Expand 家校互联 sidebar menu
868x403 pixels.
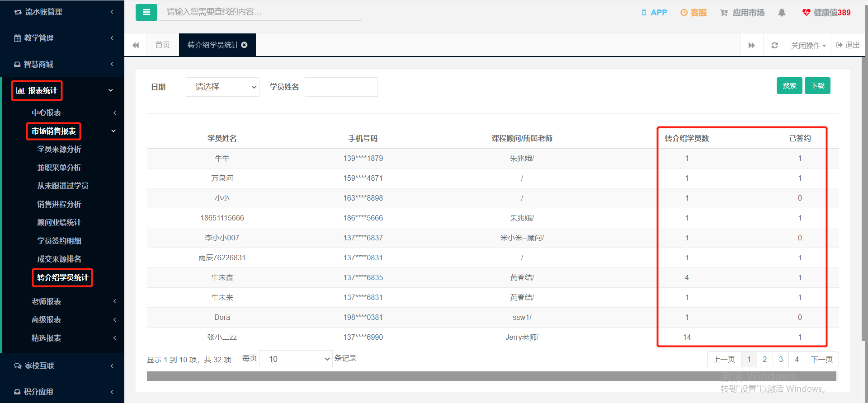point(62,366)
